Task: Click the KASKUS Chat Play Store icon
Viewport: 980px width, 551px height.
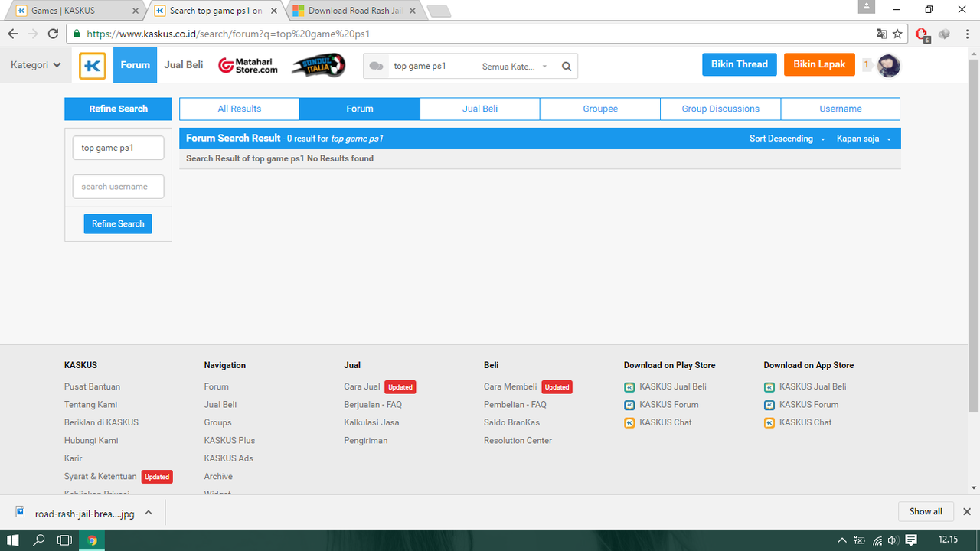Action: pyautogui.click(x=629, y=423)
